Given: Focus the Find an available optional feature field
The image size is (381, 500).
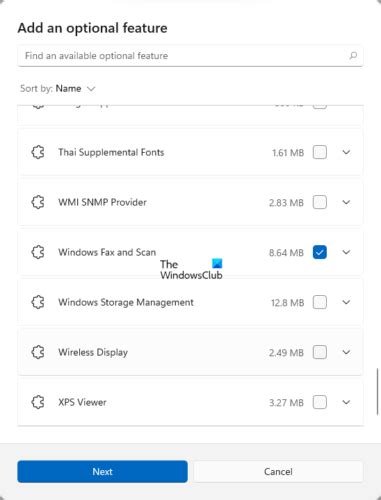Looking at the screenshot, I should click(190, 55).
